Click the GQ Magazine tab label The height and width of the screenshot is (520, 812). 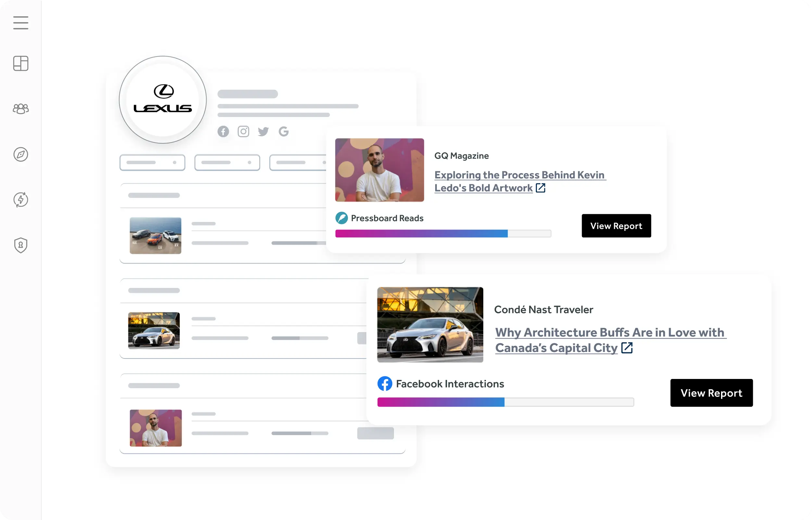(461, 155)
